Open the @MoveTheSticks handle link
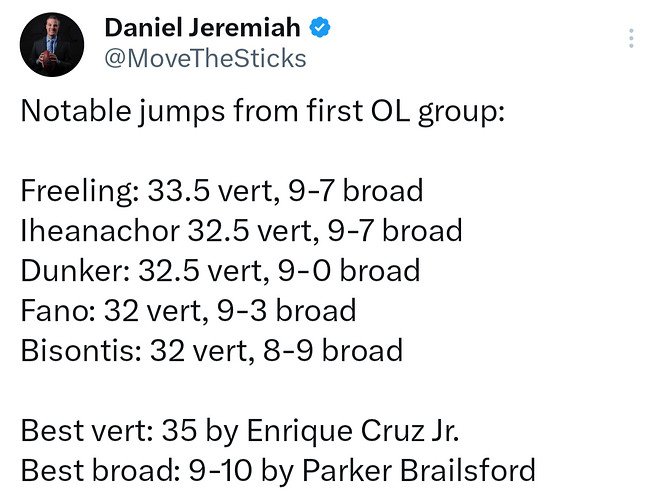664x500 pixels. pyautogui.click(x=205, y=59)
